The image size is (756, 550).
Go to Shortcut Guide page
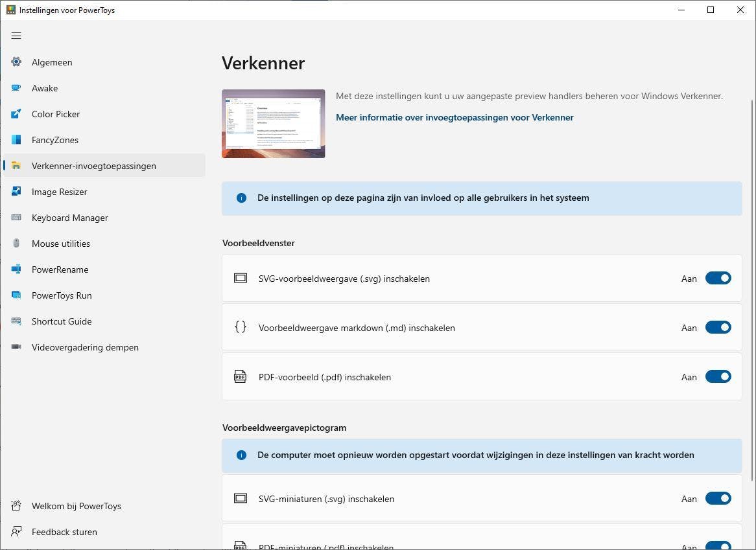pyautogui.click(x=62, y=321)
